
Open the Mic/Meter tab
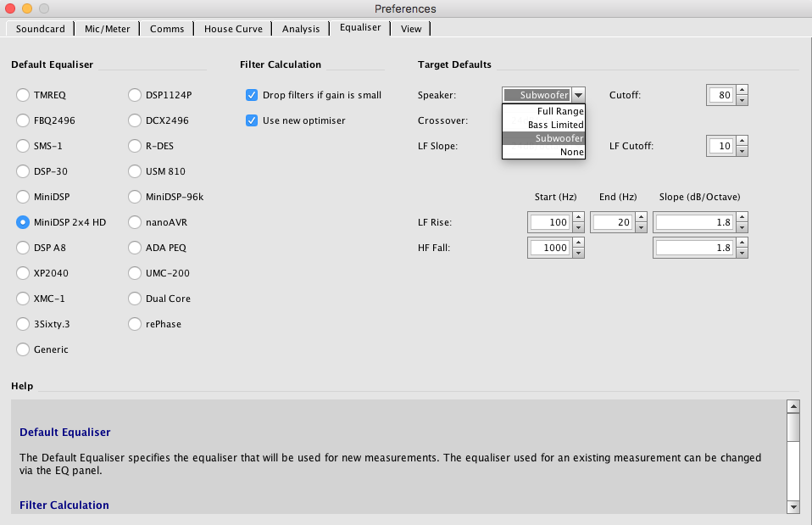(107, 29)
